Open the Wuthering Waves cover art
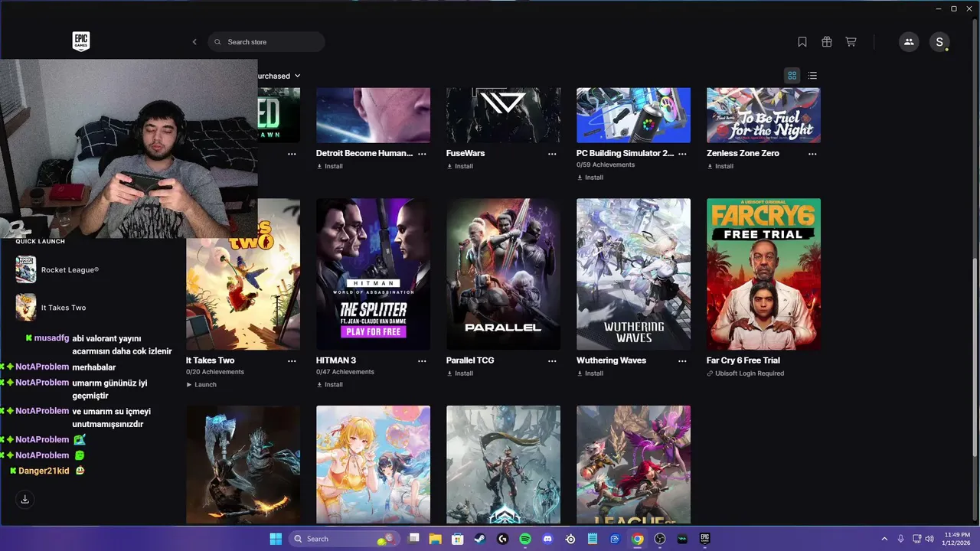The height and width of the screenshot is (551, 980). (x=633, y=274)
